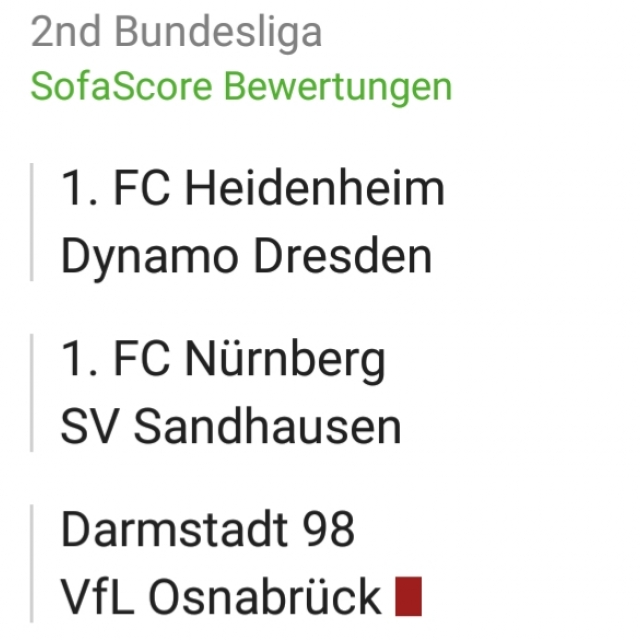The image size is (640, 640).
Task: Open the VfL Osnabrück team name
Action: point(221,597)
